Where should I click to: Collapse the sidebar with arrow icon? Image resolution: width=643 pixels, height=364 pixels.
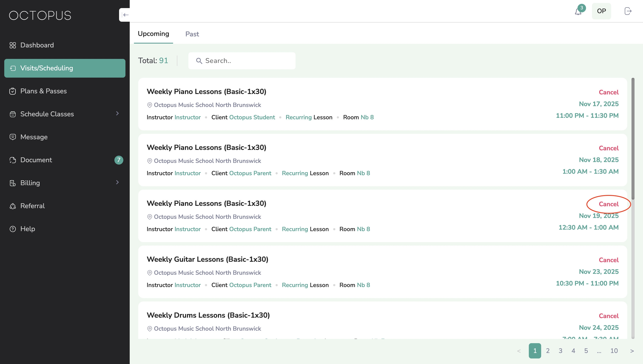125,15
